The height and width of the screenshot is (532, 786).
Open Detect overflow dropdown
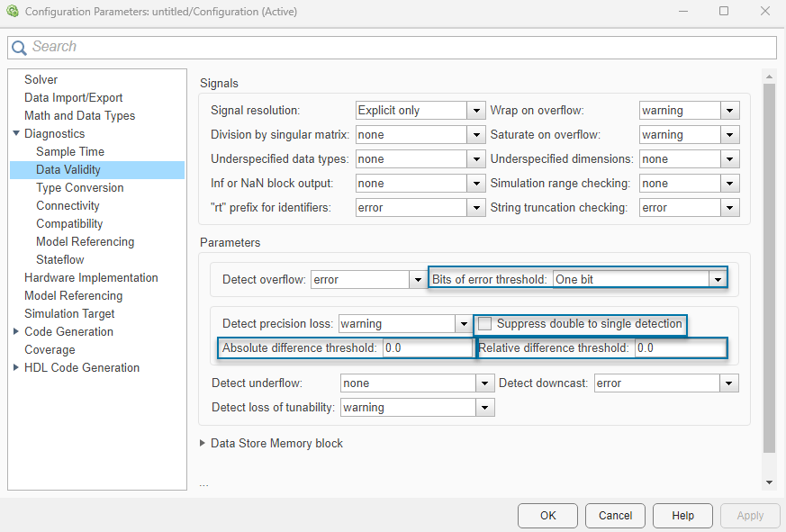click(x=368, y=279)
